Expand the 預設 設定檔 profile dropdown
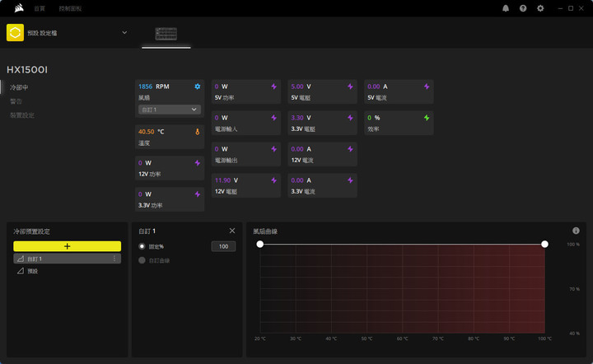593x364 pixels. 124,32
